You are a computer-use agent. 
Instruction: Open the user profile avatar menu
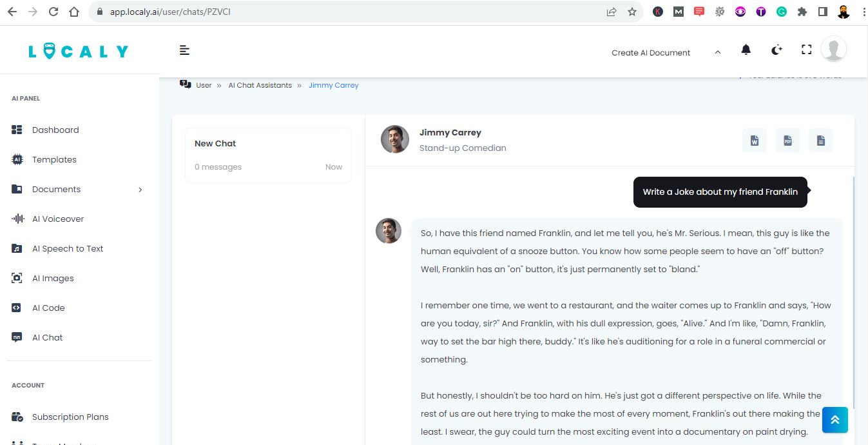coord(834,49)
